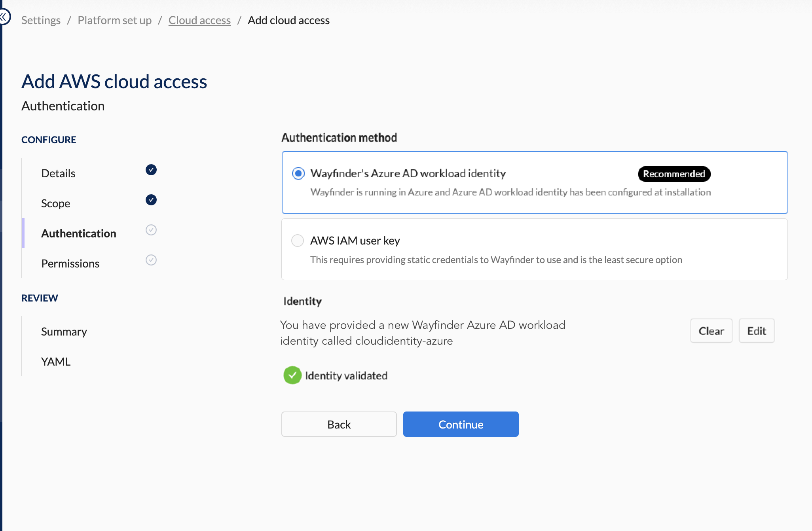Open the Permissions step
The width and height of the screenshot is (812, 531).
click(x=70, y=264)
